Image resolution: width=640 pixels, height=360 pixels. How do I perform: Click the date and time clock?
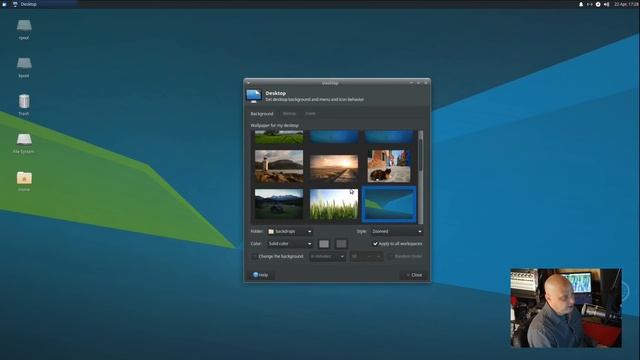point(626,4)
